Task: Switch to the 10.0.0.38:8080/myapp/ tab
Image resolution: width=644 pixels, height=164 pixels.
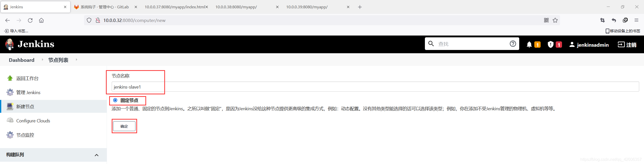Action: point(236,7)
